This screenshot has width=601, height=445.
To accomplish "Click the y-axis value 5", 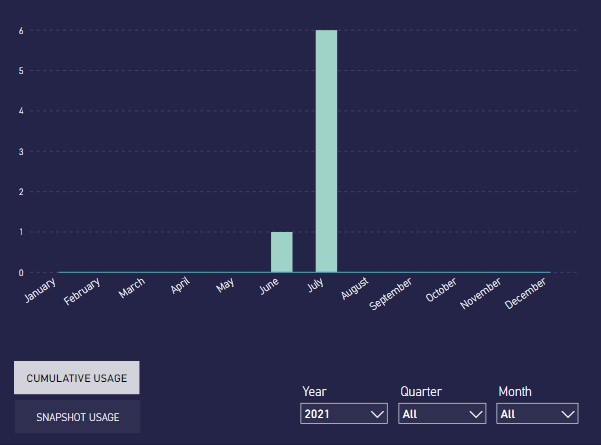I will [x=21, y=71].
